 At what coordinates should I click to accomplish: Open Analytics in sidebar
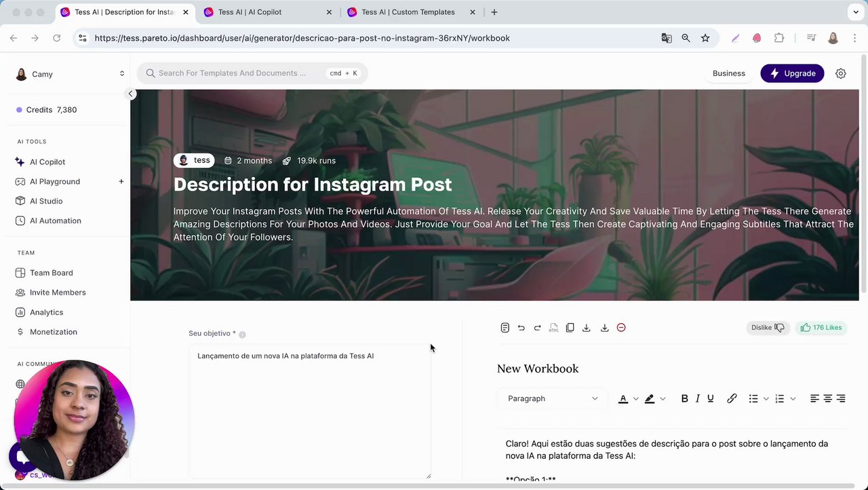46,312
